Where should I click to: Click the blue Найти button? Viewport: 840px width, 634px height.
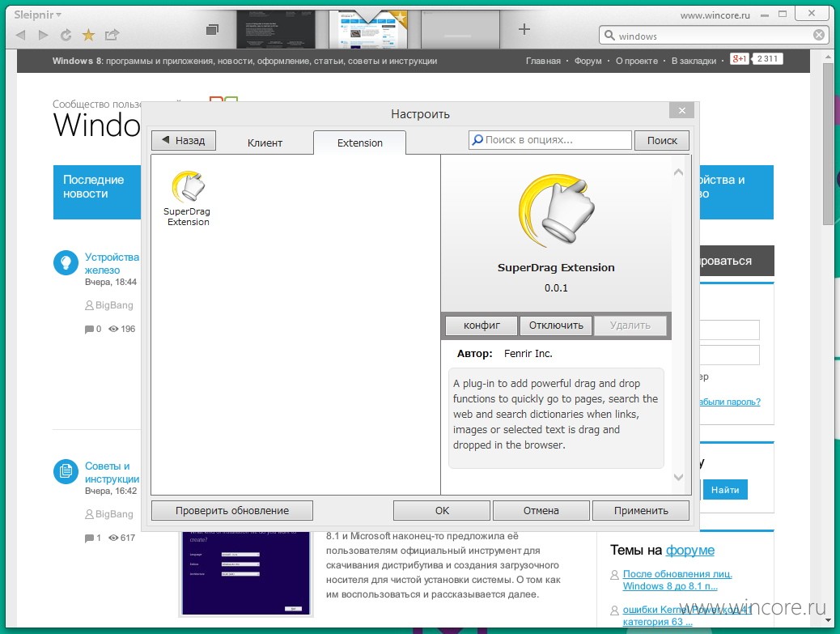coord(725,490)
